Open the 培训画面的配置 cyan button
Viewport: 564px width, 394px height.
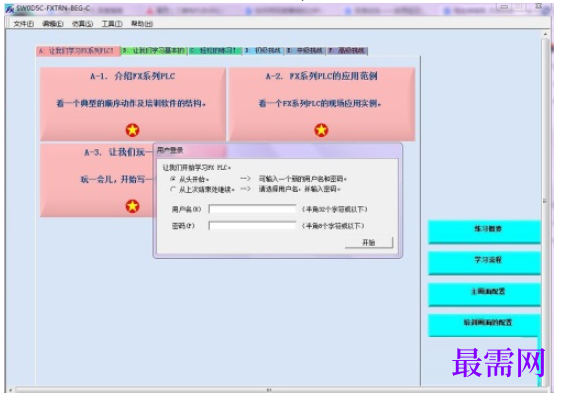coord(484,325)
